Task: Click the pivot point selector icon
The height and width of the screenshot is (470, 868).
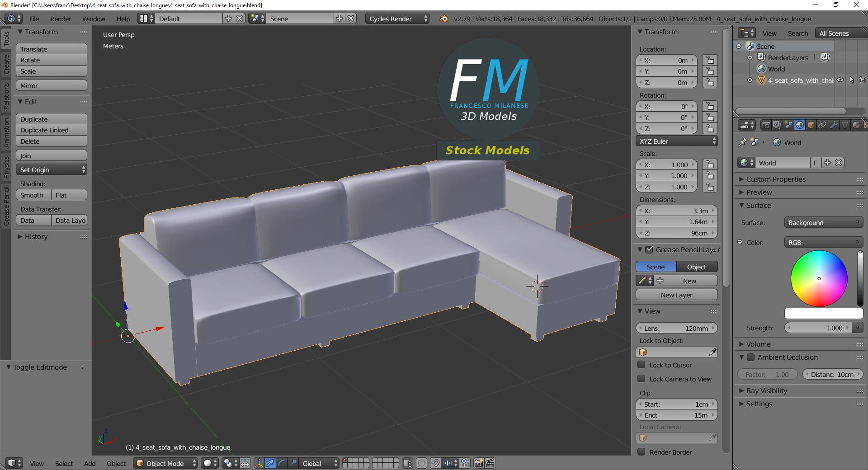Action: click(x=231, y=463)
